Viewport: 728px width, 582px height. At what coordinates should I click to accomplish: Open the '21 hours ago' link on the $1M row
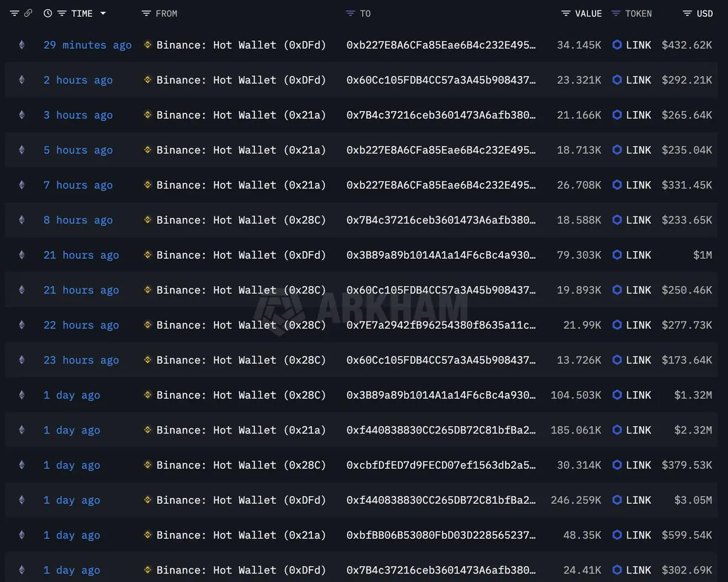81,255
